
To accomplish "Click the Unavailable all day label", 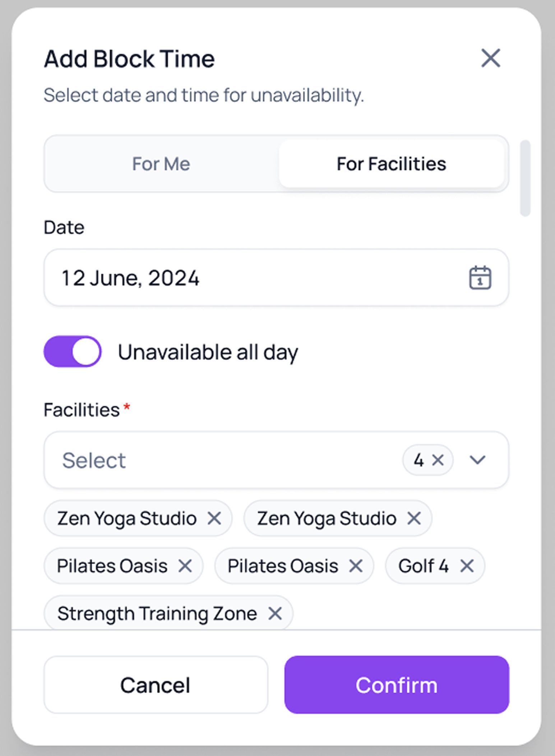I will (x=208, y=352).
